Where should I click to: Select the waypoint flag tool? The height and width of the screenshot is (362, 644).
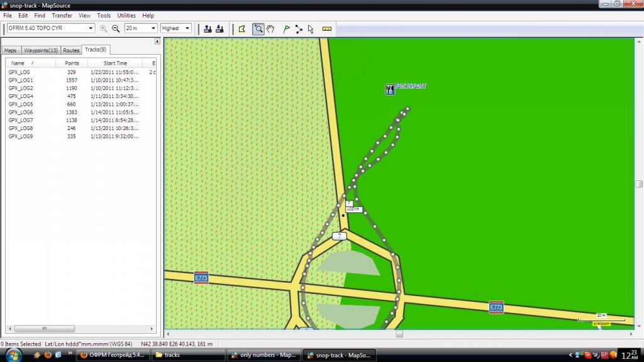pyautogui.click(x=287, y=28)
